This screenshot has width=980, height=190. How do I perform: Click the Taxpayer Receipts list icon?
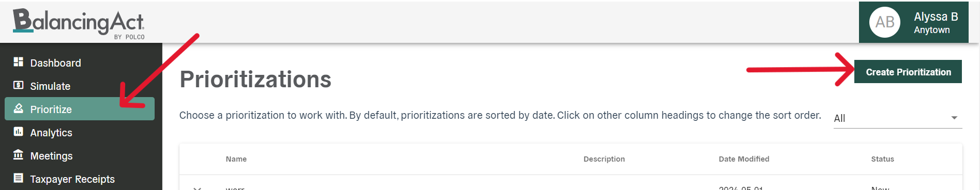19,178
